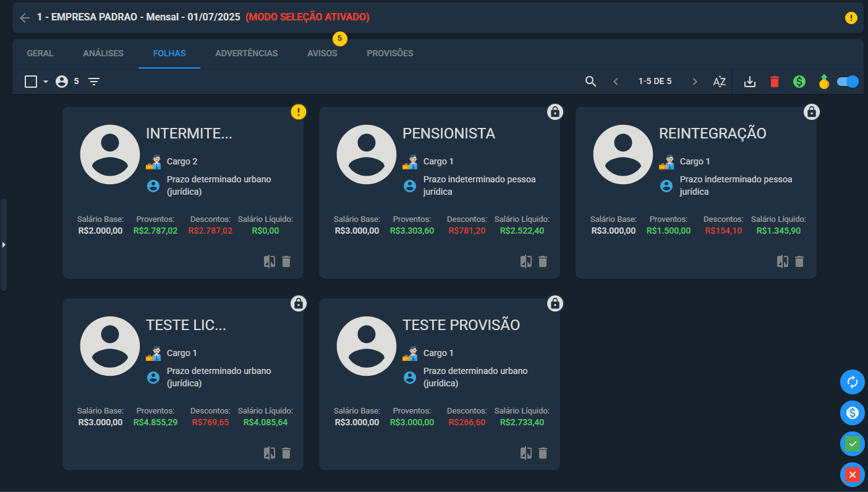Open the search magnifier in toolbar

click(591, 82)
